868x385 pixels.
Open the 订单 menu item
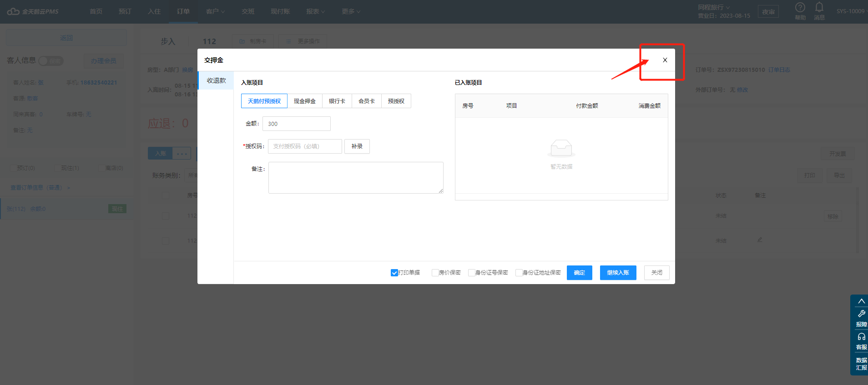point(183,11)
